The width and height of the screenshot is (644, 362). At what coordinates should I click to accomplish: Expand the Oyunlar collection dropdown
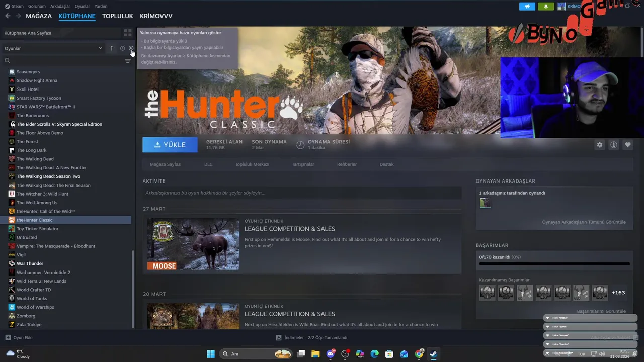tap(53, 48)
